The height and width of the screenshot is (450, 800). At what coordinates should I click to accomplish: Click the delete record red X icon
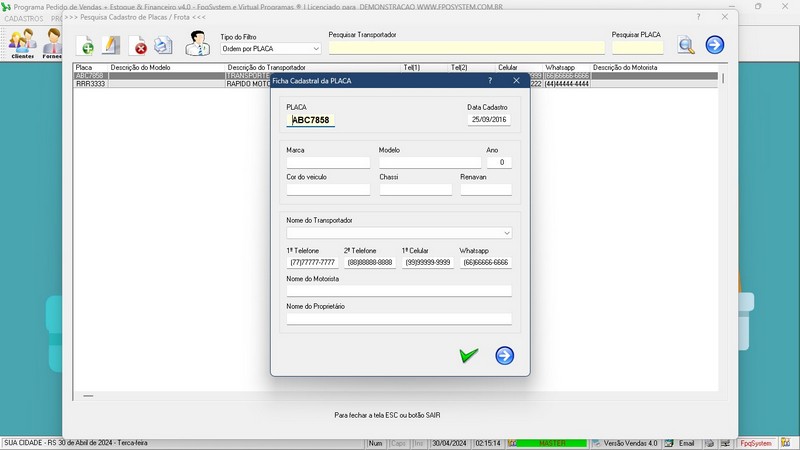pos(138,45)
